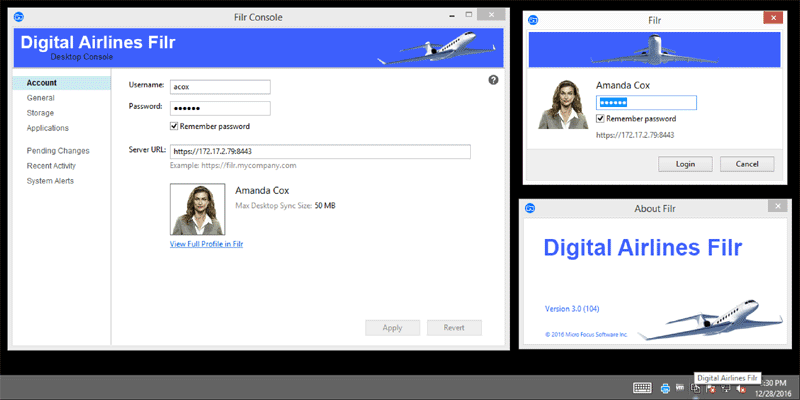This screenshot has height=400, width=800.
Task: Toggle Remember password in Filr Console
Action: [x=174, y=126]
